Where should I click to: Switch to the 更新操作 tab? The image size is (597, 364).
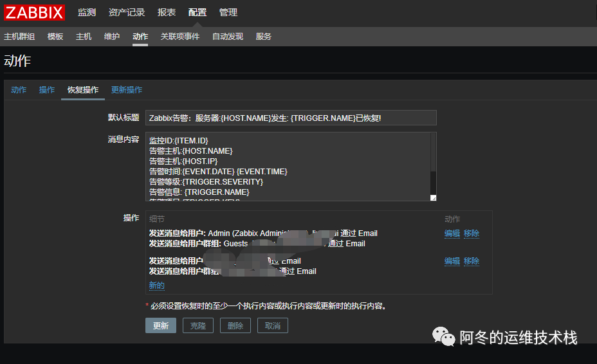(x=127, y=90)
